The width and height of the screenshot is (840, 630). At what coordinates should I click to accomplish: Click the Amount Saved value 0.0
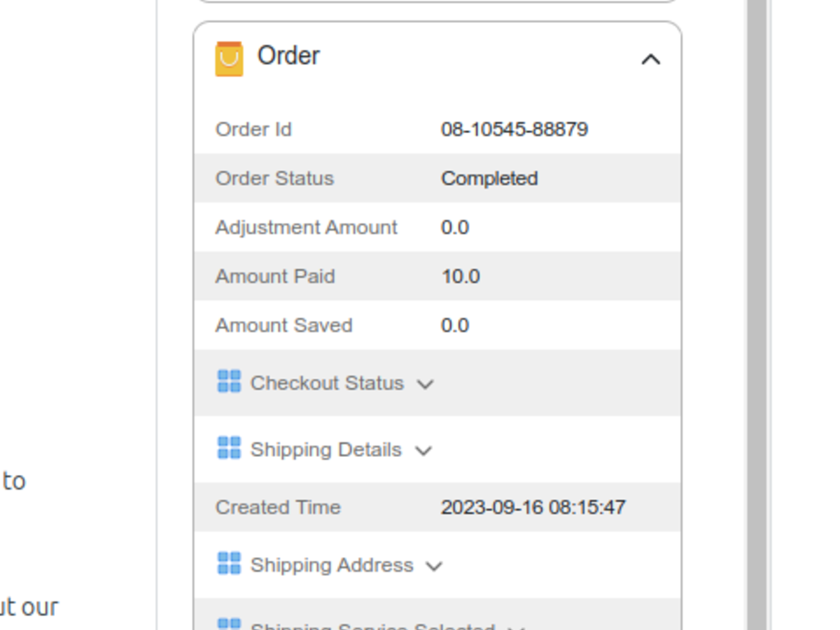point(454,326)
